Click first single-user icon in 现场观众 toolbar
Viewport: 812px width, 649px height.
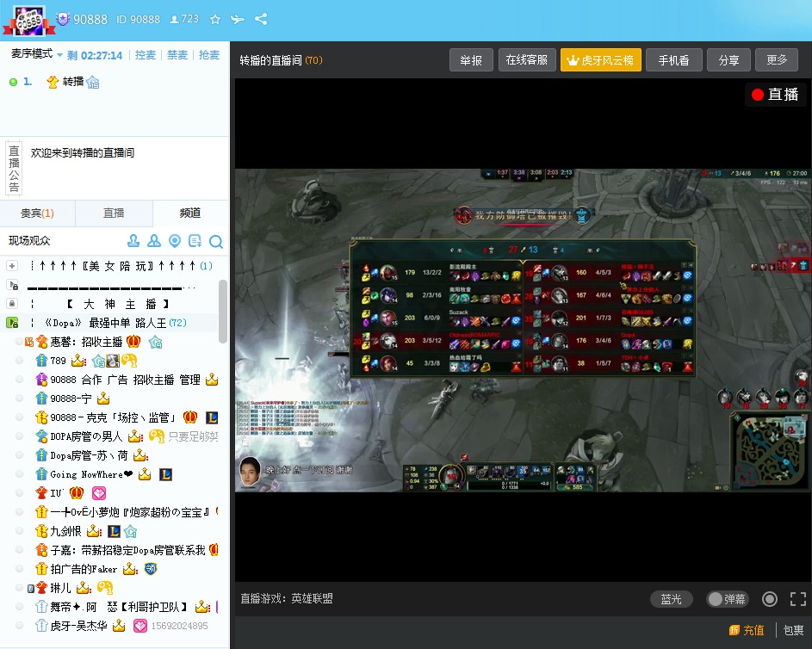point(133,241)
